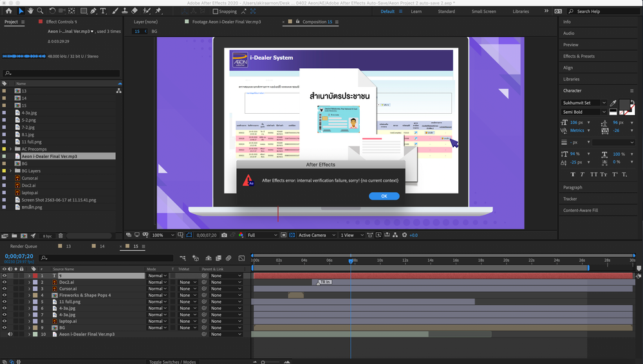Delete selected project item with trash icon
643x364 pixels.
[61, 235]
